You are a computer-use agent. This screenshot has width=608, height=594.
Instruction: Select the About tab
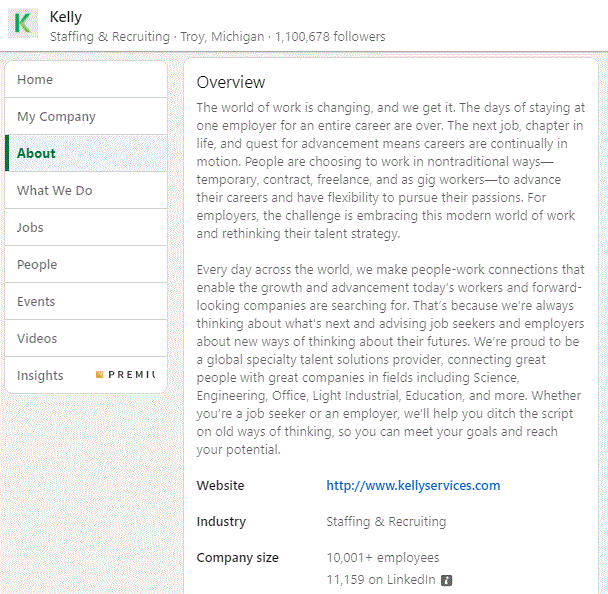pos(37,154)
